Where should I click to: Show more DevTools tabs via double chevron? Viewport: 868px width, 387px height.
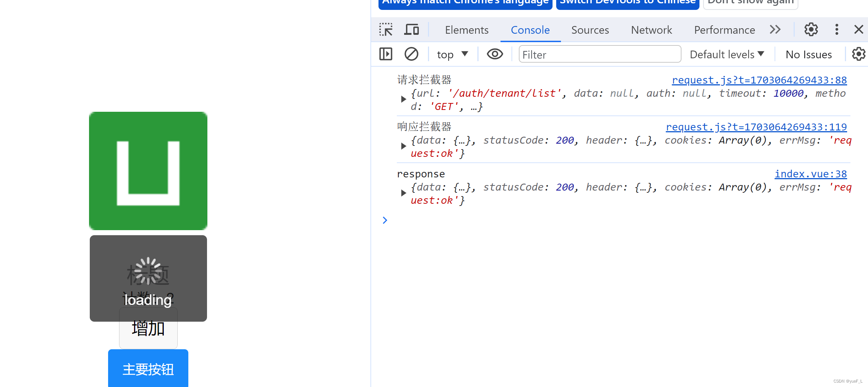pyautogui.click(x=775, y=29)
